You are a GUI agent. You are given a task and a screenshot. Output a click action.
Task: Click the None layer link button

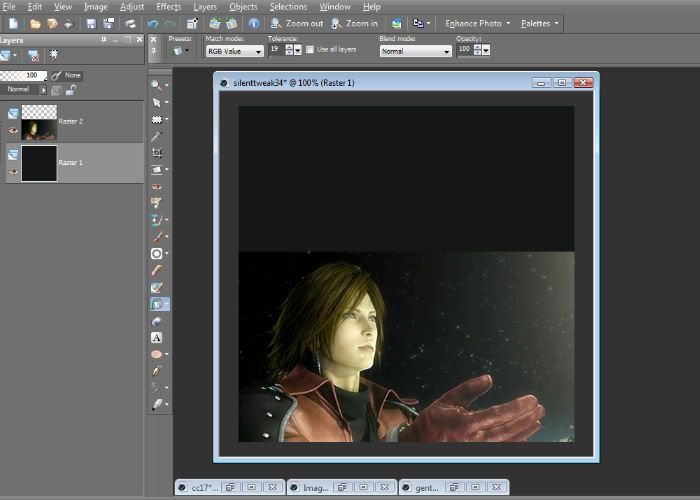click(x=67, y=75)
